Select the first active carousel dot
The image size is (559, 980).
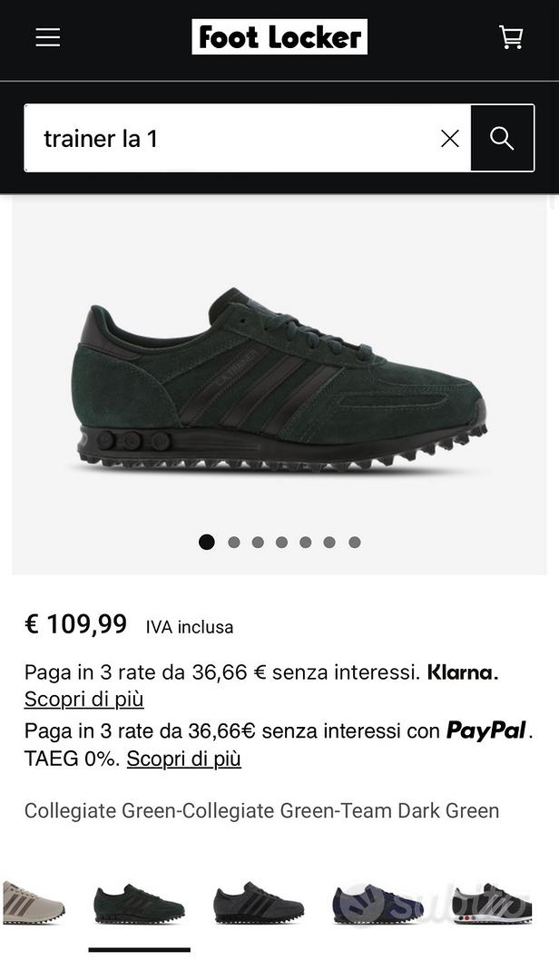point(206,542)
